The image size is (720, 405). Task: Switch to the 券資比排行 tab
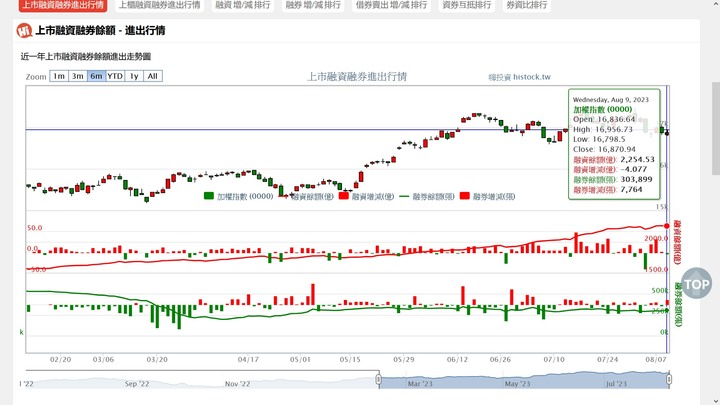(527, 5)
